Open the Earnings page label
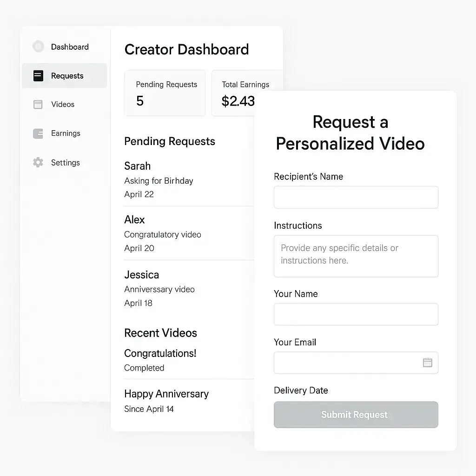476x476 pixels. pyautogui.click(x=66, y=133)
